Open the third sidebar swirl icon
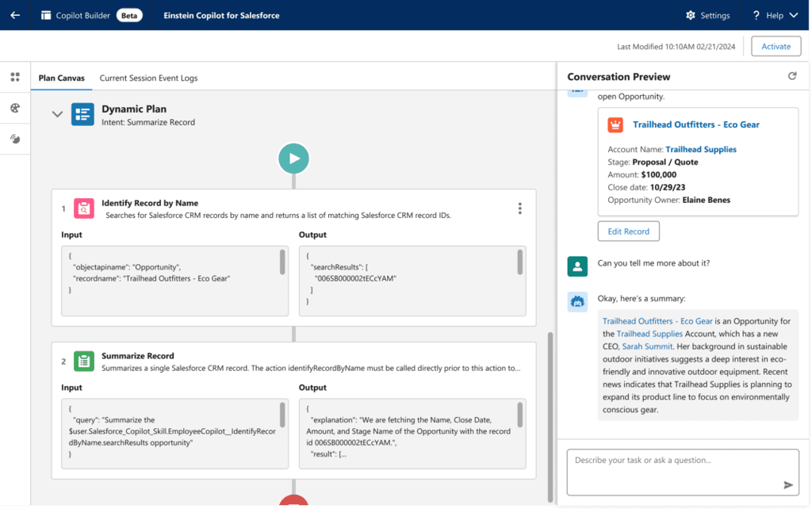This screenshot has width=812, height=509. point(15,138)
